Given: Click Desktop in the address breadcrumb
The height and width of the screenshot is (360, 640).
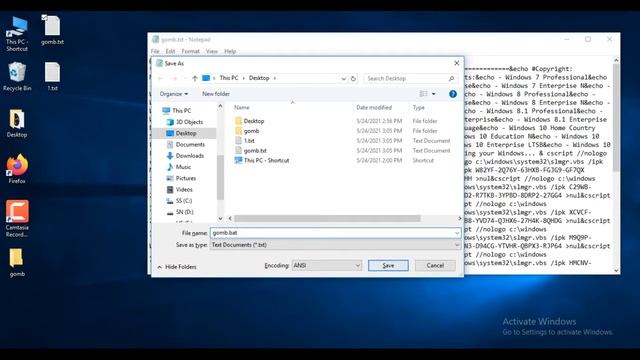Looking at the screenshot, I should coord(259,78).
